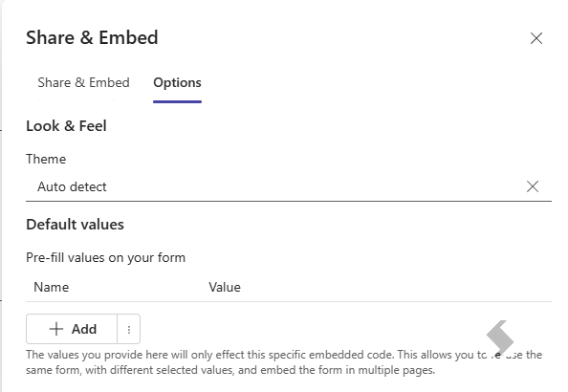Close the Share & Embed dialog
568x392 pixels.
[x=536, y=38]
